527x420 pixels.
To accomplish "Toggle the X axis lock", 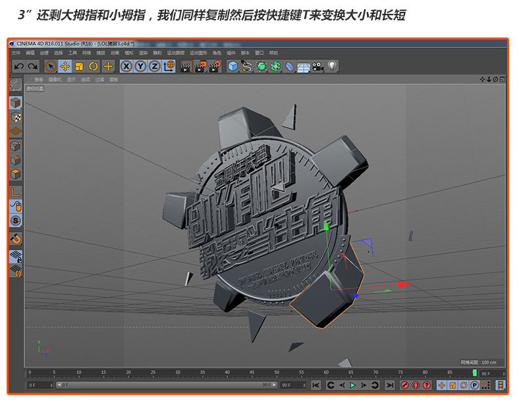I will pos(126,66).
